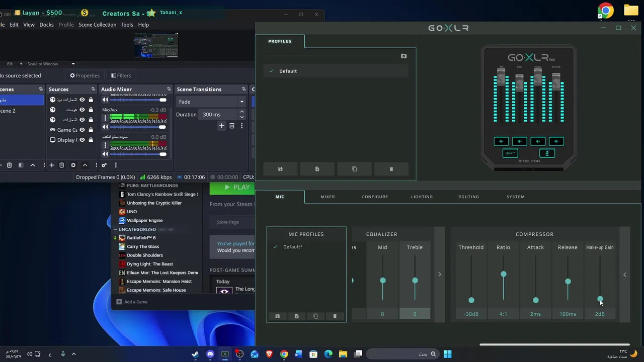Toggle visibility of Display Capture source

pos(82,140)
